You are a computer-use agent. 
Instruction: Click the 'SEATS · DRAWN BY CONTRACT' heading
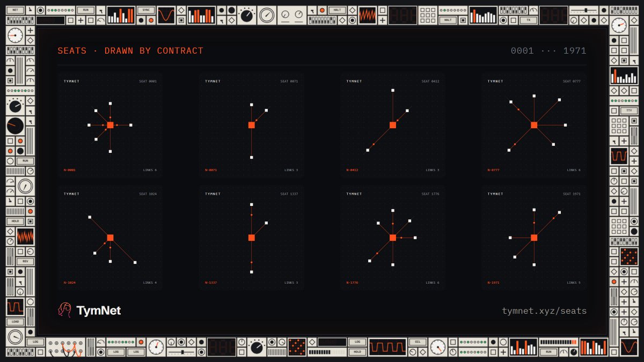130,51
